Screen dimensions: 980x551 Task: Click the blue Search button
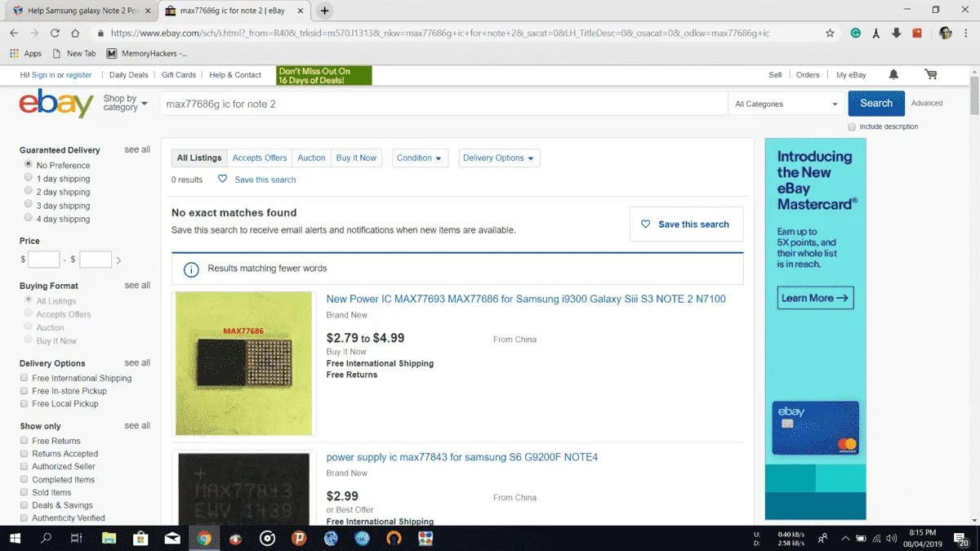876,104
